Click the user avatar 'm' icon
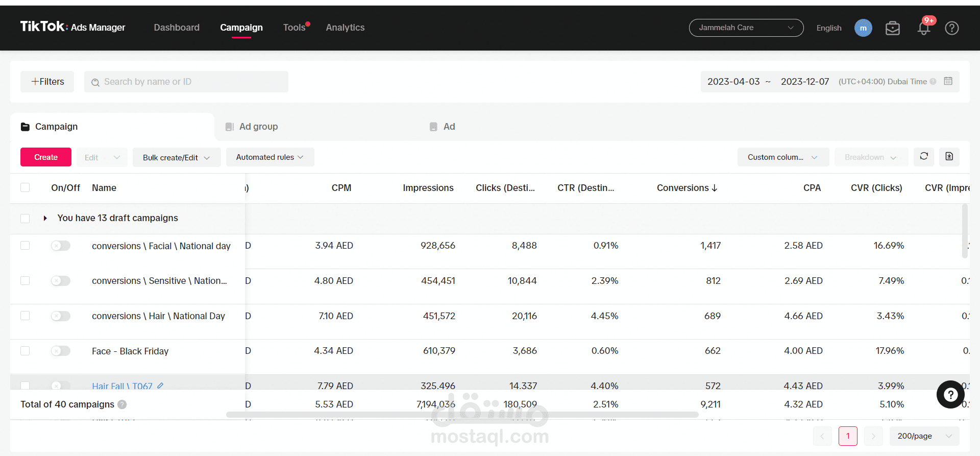Image resolution: width=980 pixels, height=456 pixels. pyautogui.click(x=863, y=28)
